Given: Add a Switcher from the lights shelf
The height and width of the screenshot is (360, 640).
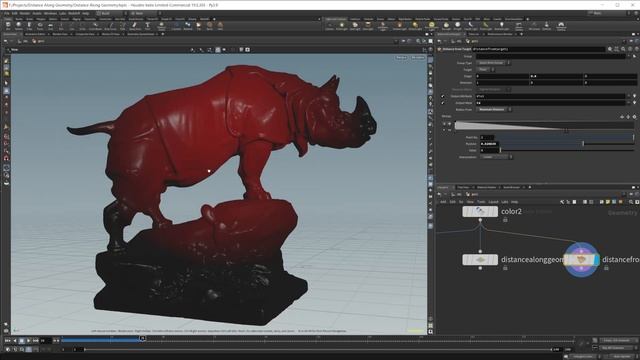Looking at the screenshot, I should pyautogui.click(x=547, y=26).
